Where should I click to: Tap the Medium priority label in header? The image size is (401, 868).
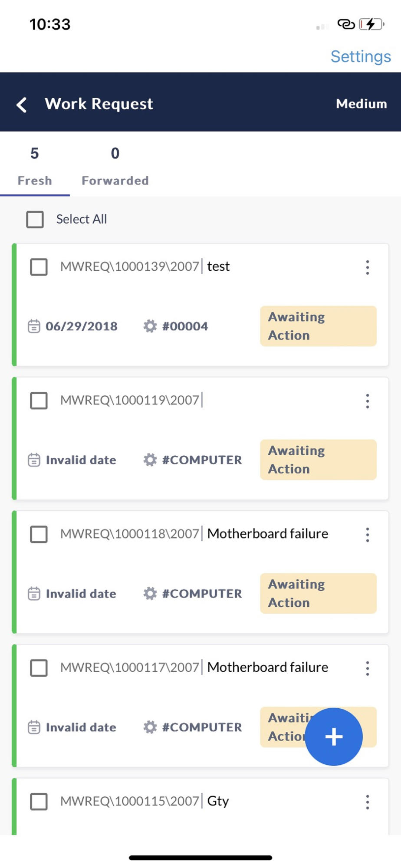coord(361,104)
